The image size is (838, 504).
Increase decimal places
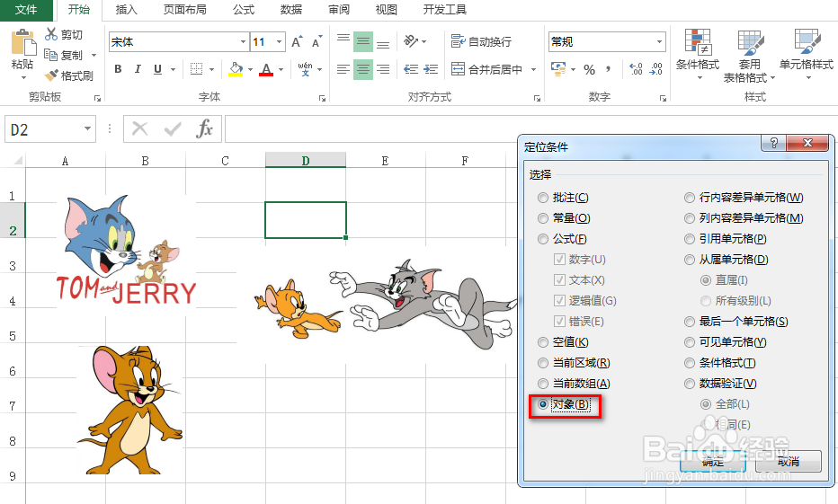(x=636, y=69)
